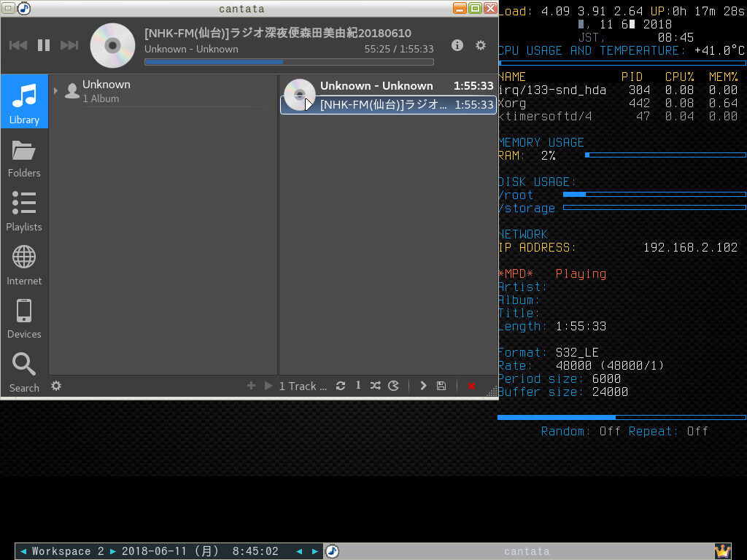This screenshot has height=560, width=747.
Task: Toggle repeat mode in play queue toolbar
Action: [341, 386]
